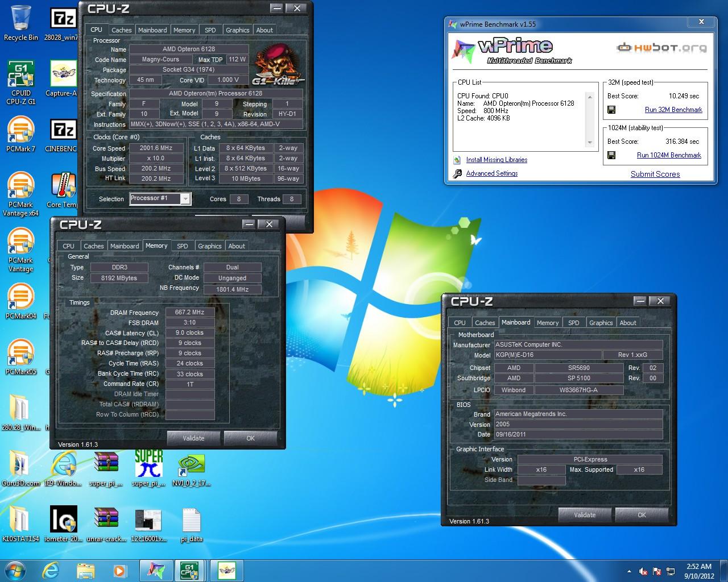The height and width of the screenshot is (582, 728).
Task: Open the unrar-crack archive icon
Action: 106,524
